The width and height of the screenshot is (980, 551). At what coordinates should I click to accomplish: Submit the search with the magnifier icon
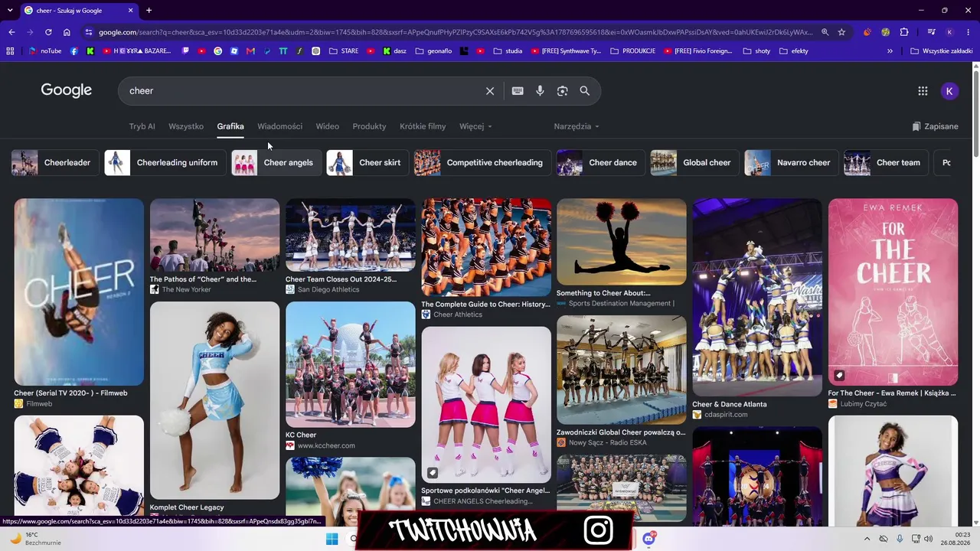tap(585, 91)
